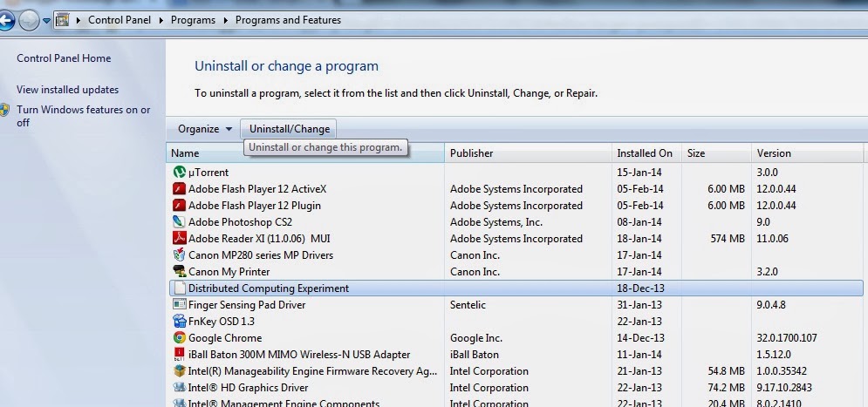Click Control Panel in the address breadcrumb
This screenshot has width=868, height=407.
(x=120, y=20)
